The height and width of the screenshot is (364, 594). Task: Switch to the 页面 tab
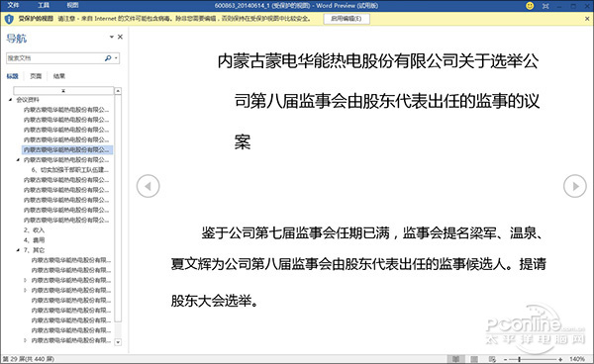point(36,76)
